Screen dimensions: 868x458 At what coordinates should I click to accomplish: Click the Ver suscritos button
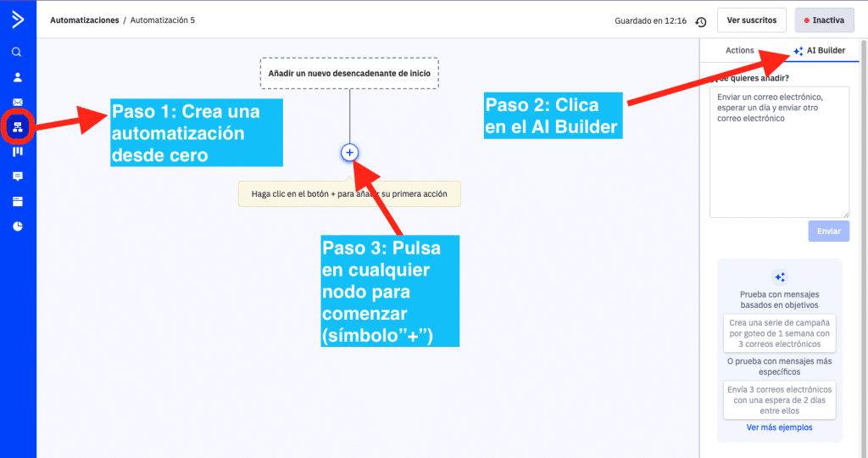751,20
